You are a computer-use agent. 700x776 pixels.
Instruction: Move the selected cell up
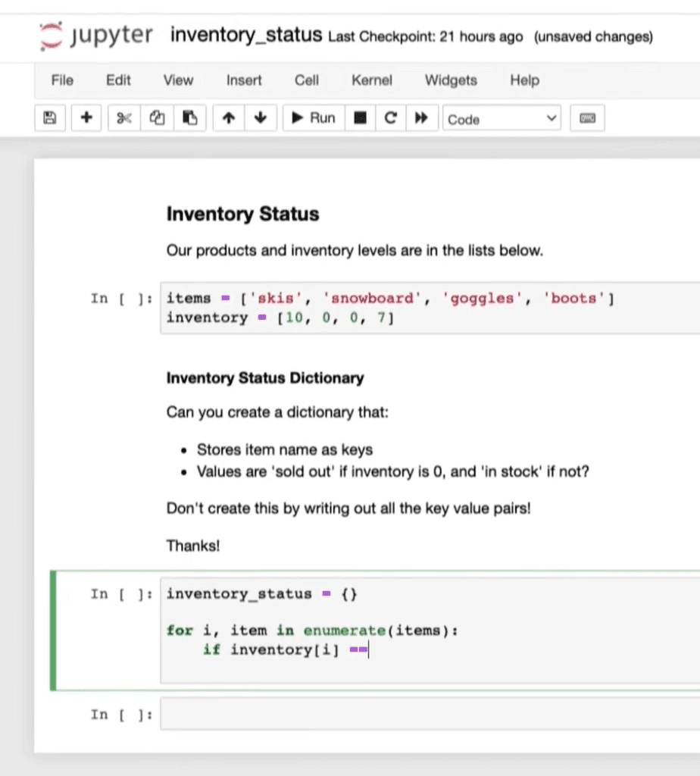(x=228, y=117)
